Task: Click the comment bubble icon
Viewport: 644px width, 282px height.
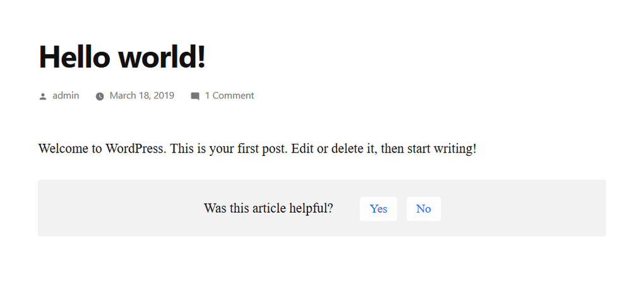Action: (195, 97)
